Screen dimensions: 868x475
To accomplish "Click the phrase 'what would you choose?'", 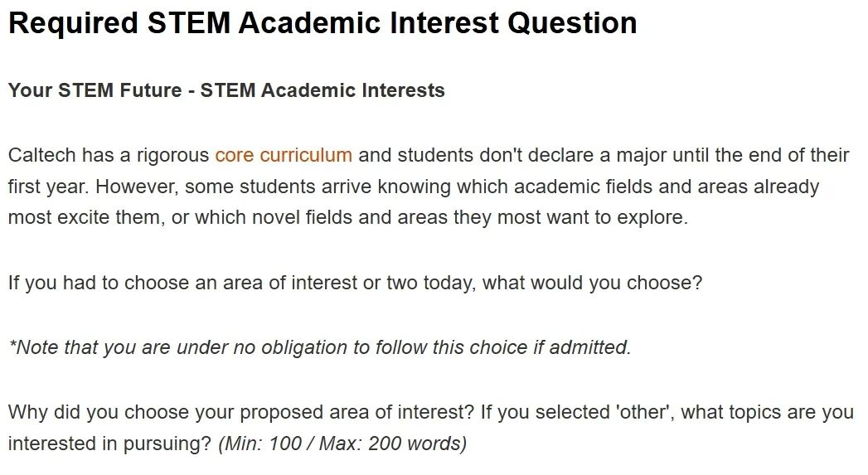I will tap(592, 283).
